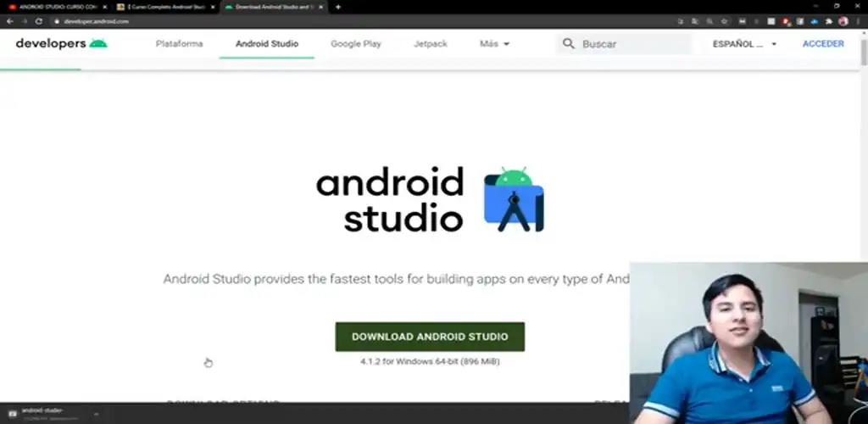Open a new browser tab with plus icon

tap(337, 7)
